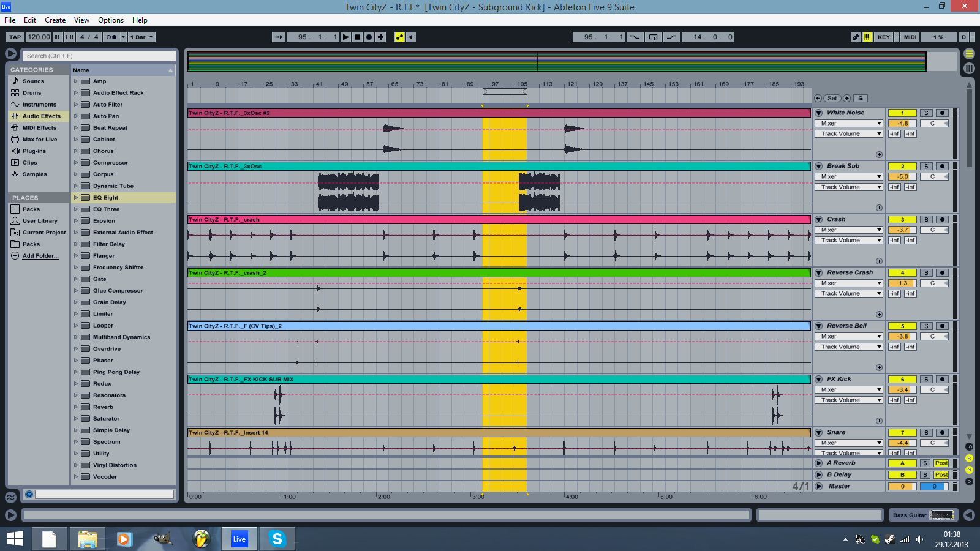Switch to Arrangement View with yellow selector
The image size is (980, 551).
[969, 54]
